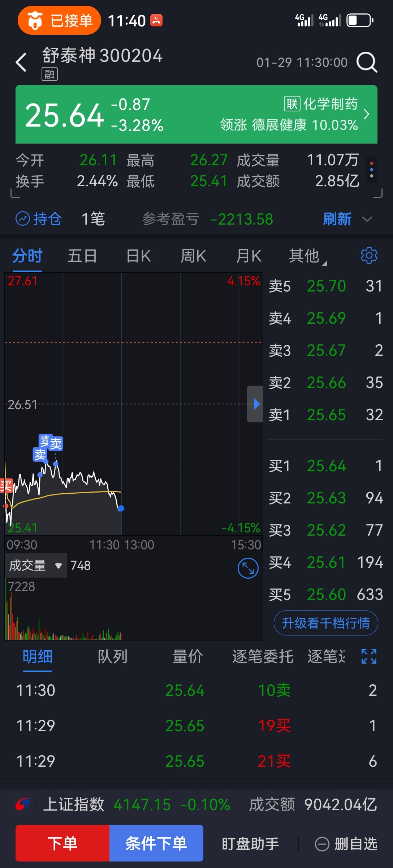393x868 pixels.
Task: Switch to 月K chart tab
Action: (249, 256)
